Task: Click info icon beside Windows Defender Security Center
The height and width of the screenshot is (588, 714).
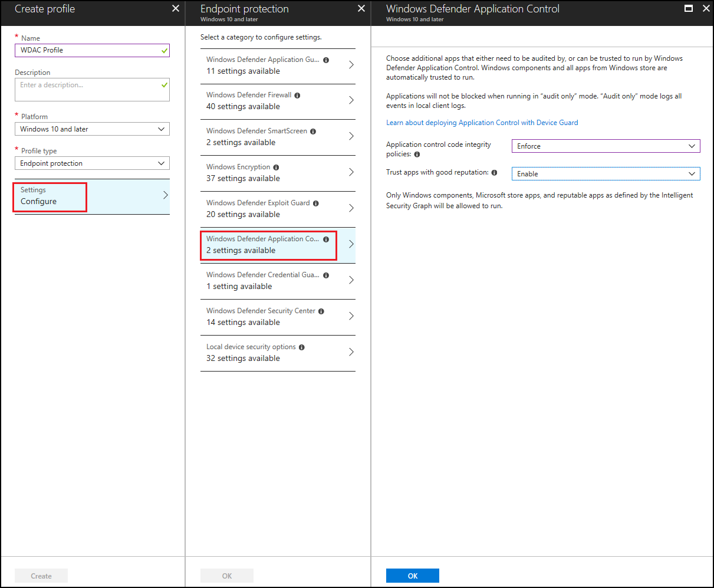Action: click(321, 311)
